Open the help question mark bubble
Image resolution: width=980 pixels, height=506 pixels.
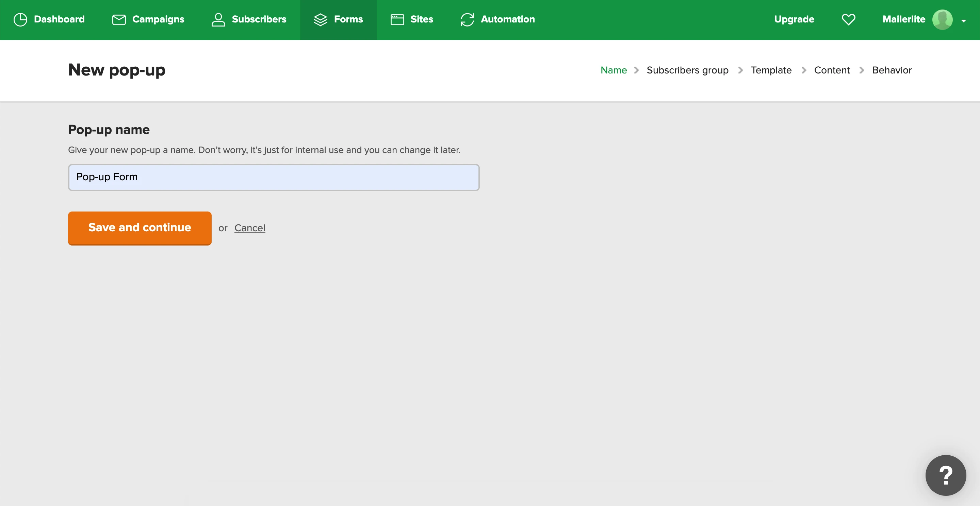tap(945, 475)
